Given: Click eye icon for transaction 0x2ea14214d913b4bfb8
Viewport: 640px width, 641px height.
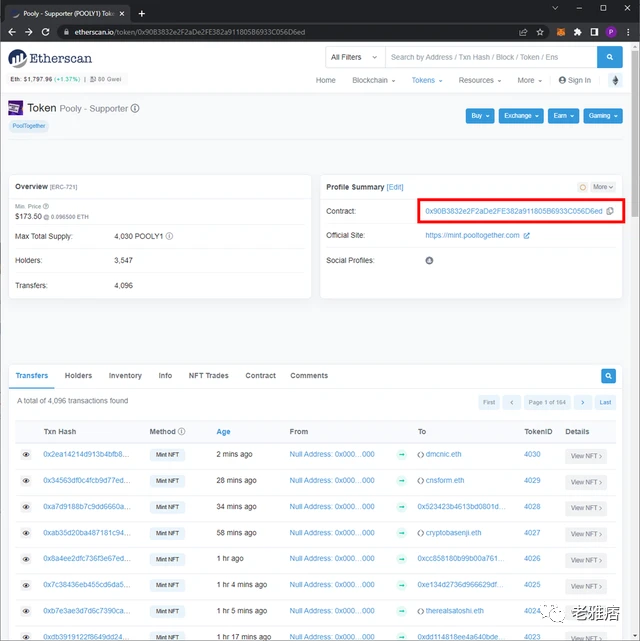Looking at the screenshot, I should click(26, 455).
